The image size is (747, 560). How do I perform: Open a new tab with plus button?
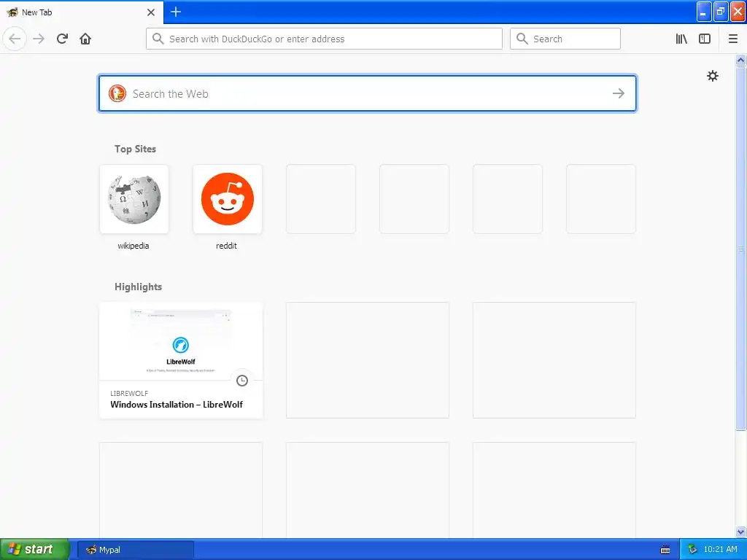(x=176, y=12)
